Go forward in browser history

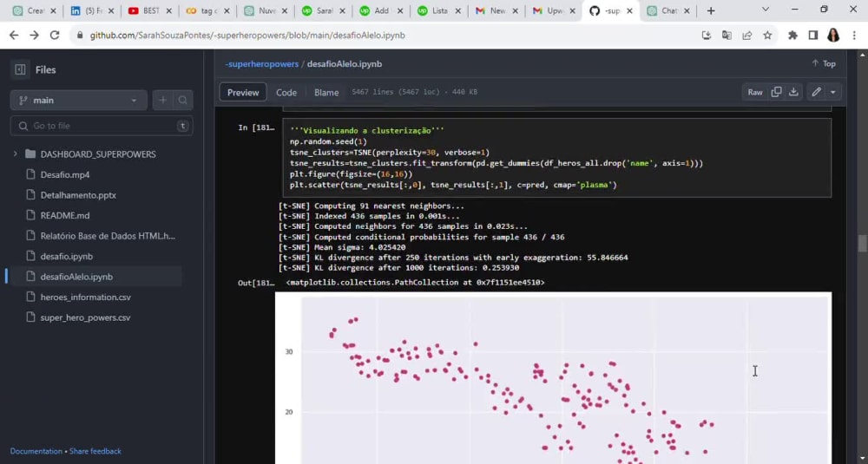click(x=35, y=36)
